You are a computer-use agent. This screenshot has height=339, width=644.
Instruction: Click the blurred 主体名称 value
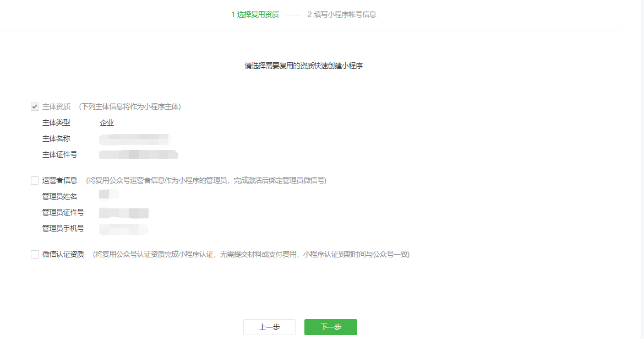coord(135,138)
